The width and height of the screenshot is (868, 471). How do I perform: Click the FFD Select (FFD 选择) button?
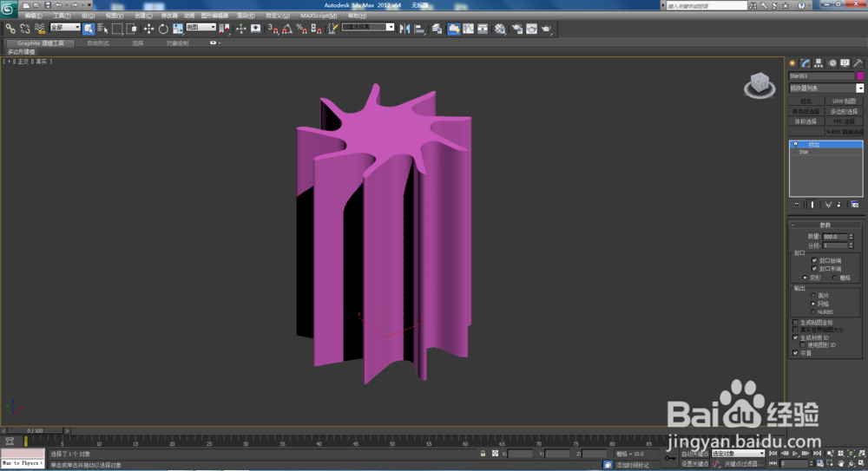(x=845, y=121)
